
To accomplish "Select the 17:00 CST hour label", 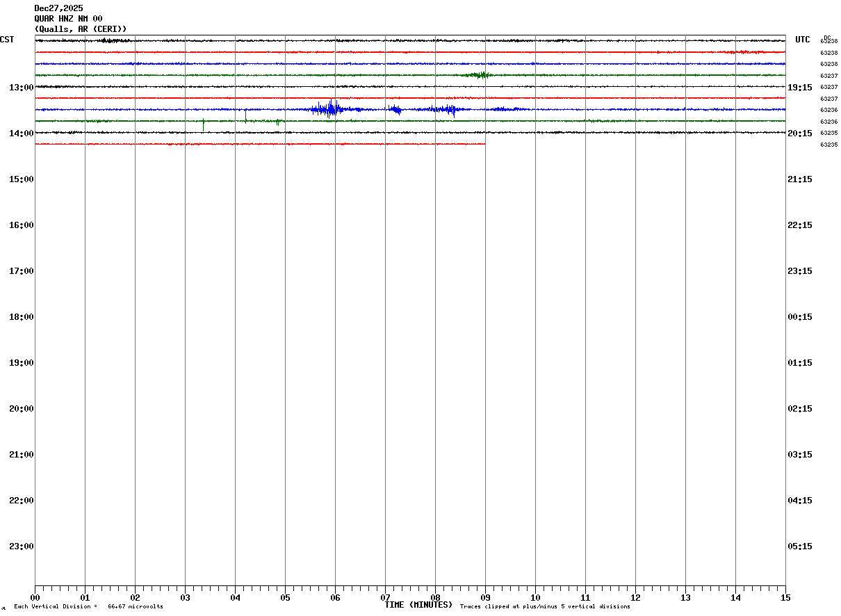I will pos(22,271).
